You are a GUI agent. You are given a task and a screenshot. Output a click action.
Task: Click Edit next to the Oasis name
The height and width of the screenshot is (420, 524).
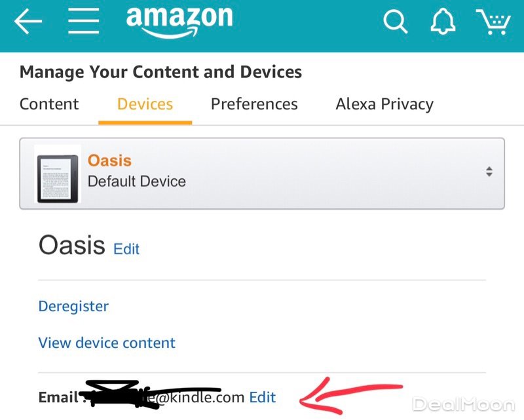tap(126, 249)
